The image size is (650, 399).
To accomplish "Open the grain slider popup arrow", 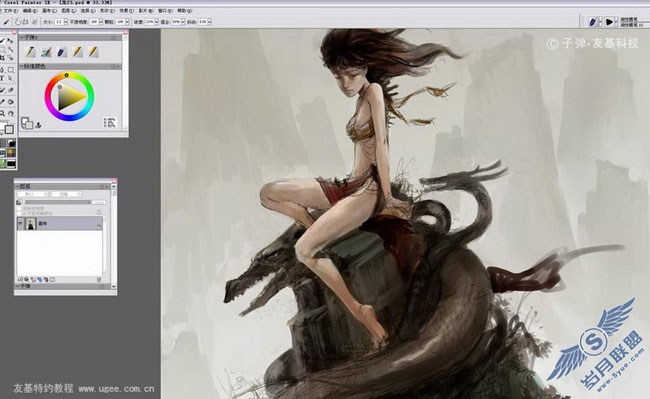I will tap(127, 22).
